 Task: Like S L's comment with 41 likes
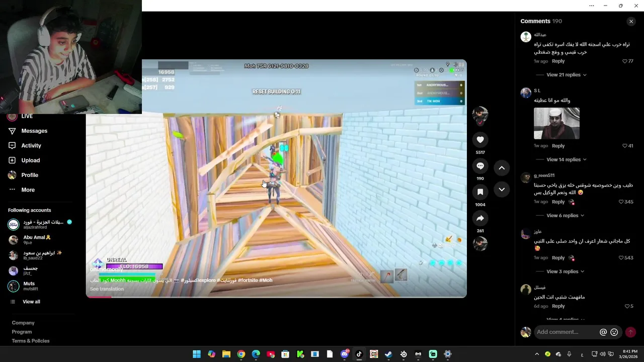coord(625,146)
